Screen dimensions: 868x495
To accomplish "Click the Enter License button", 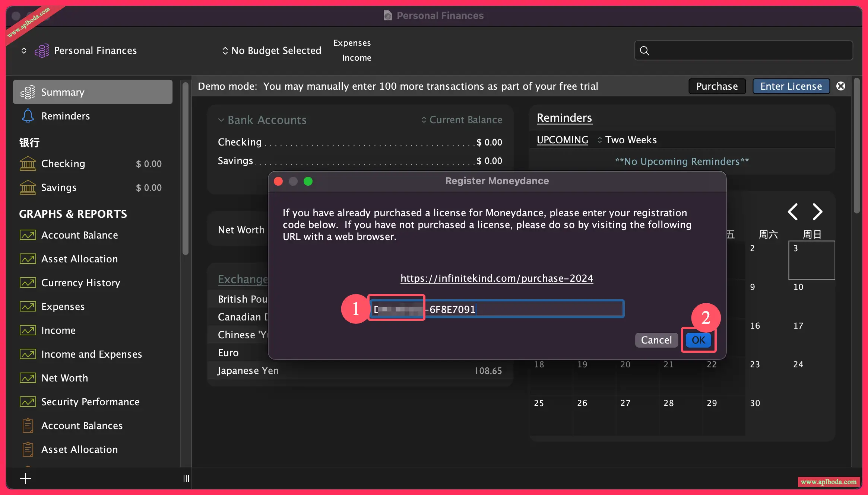I will click(791, 86).
